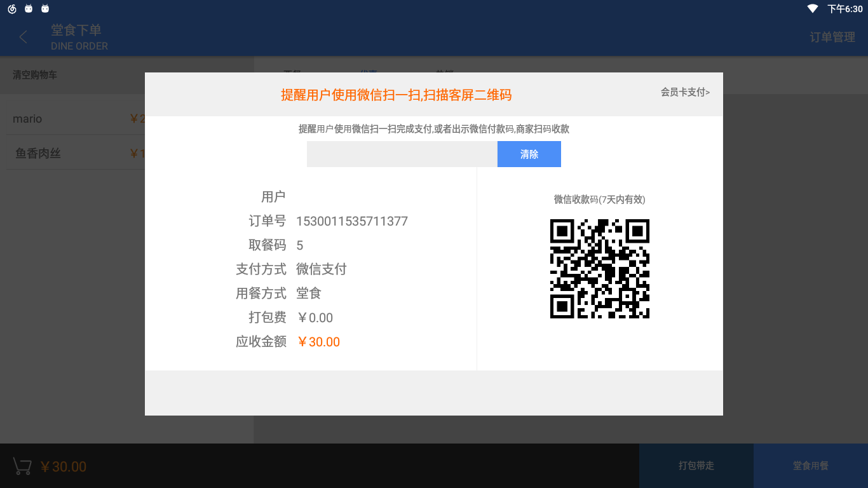Click 清空购物车 to empty the cart

tap(35, 74)
